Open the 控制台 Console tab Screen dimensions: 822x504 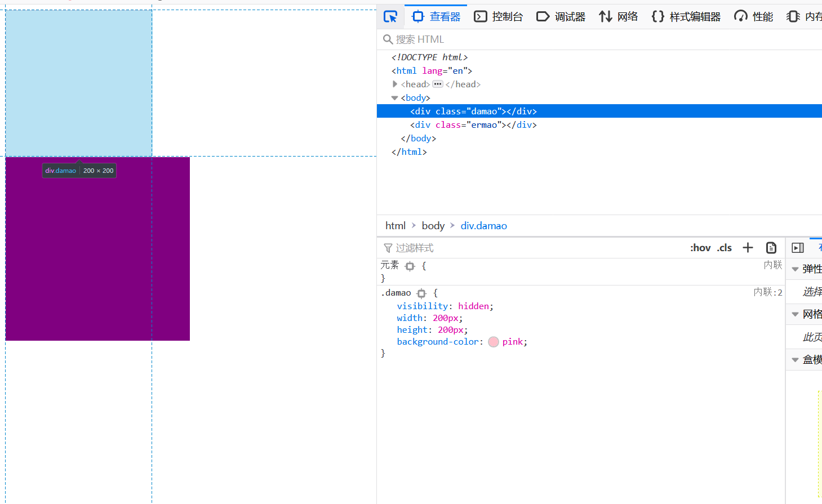click(x=499, y=17)
